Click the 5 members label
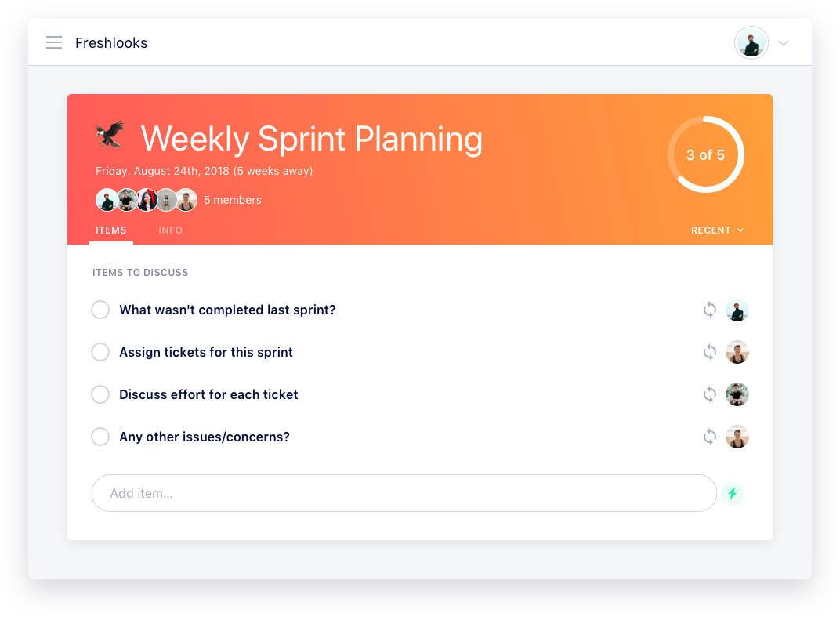Image resolution: width=840 pixels, height=617 pixels. pyautogui.click(x=233, y=200)
